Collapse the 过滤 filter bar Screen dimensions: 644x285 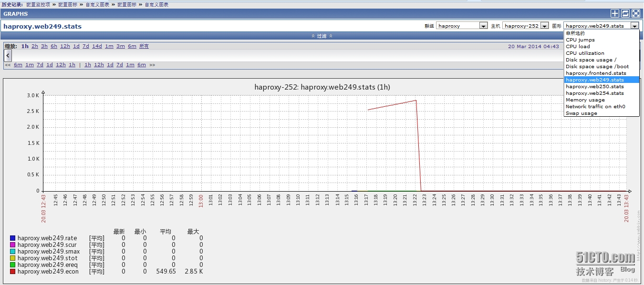tap(322, 36)
